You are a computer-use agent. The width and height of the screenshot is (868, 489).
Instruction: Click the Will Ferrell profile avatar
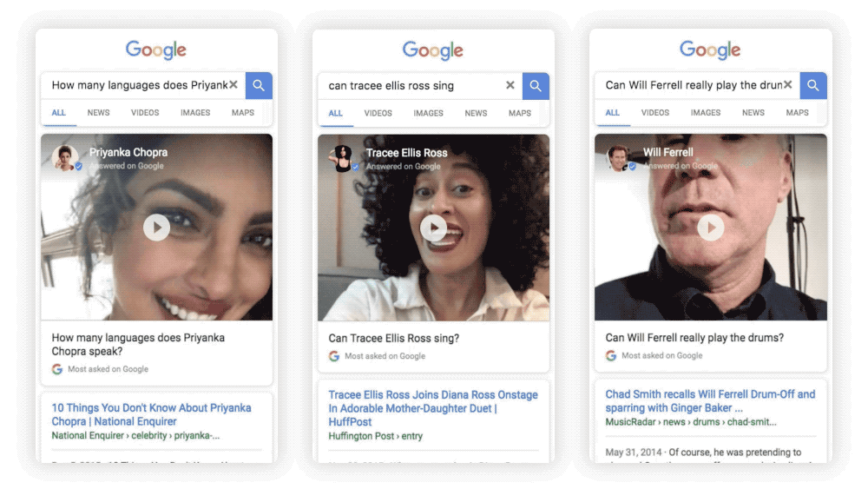point(619,158)
